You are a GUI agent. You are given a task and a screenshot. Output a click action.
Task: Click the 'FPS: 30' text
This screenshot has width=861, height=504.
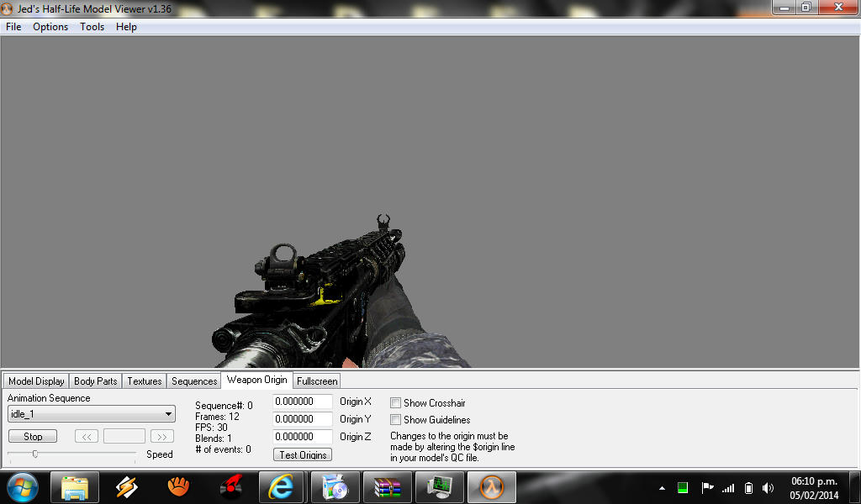[211, 428]
